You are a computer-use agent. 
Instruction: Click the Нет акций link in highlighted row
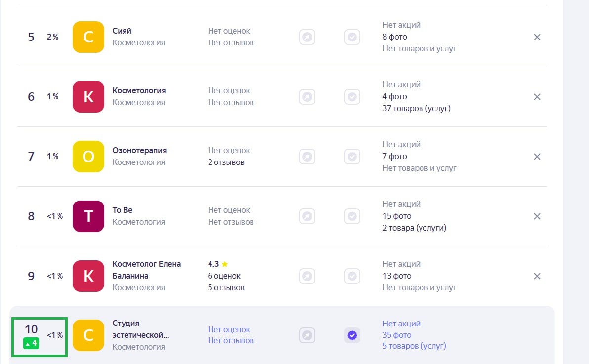click(401, 324)
